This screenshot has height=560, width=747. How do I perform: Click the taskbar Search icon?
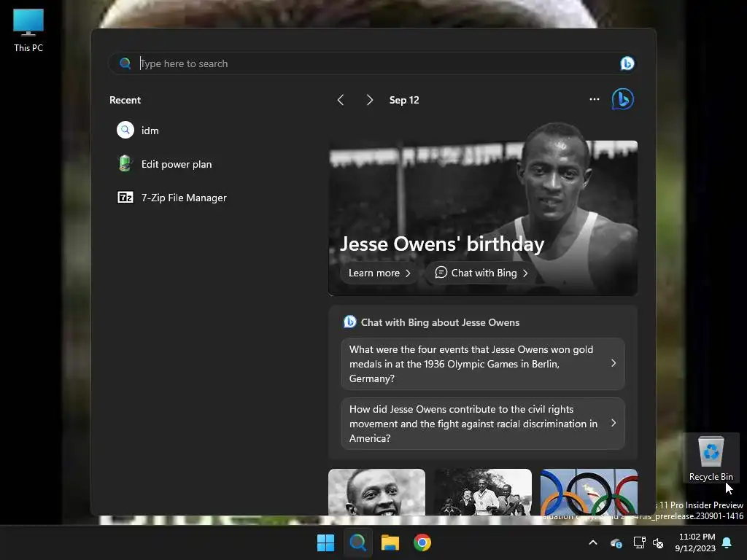click(357, 542)
